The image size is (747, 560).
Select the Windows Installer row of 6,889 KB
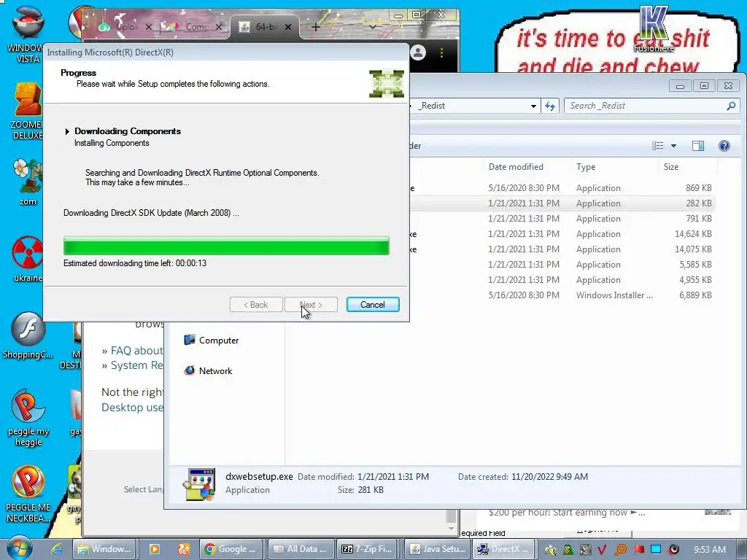[562, 295]
